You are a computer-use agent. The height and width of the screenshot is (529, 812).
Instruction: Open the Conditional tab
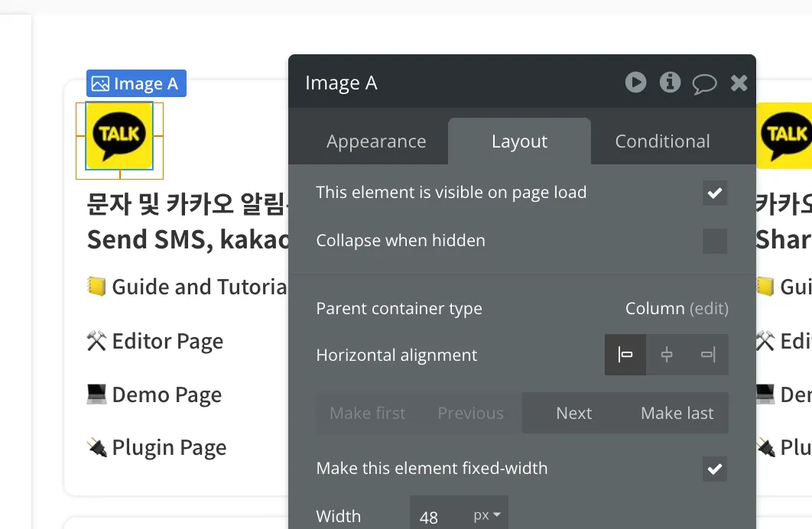[662, 141]
